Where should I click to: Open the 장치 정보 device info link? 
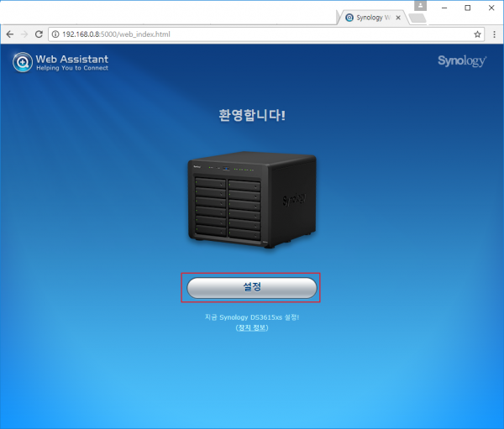click(x=252, y=328)
